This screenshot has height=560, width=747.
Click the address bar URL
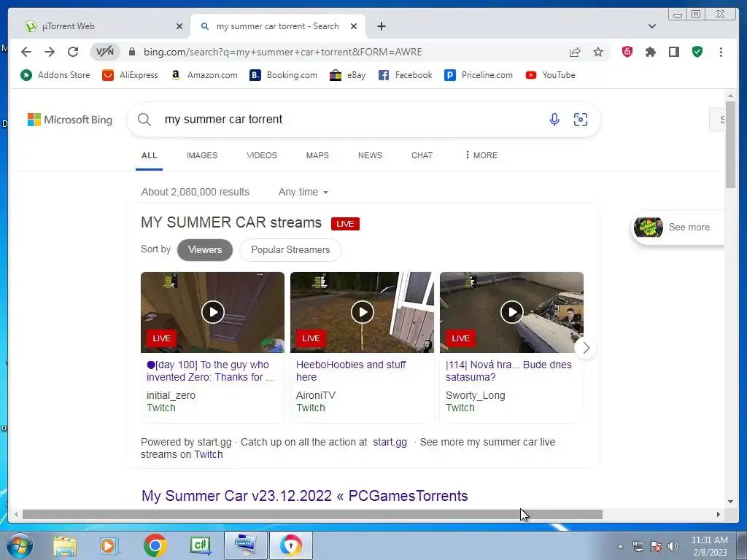283,52
